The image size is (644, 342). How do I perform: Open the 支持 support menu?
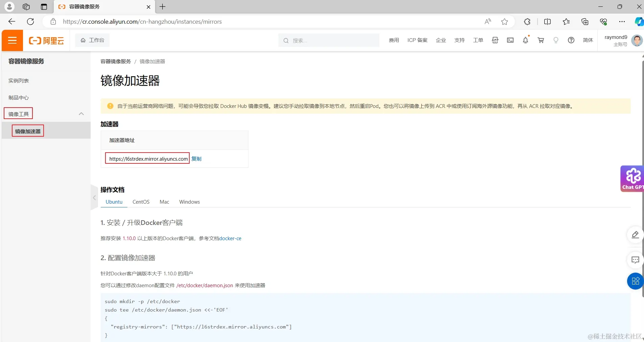pos(459,40)
